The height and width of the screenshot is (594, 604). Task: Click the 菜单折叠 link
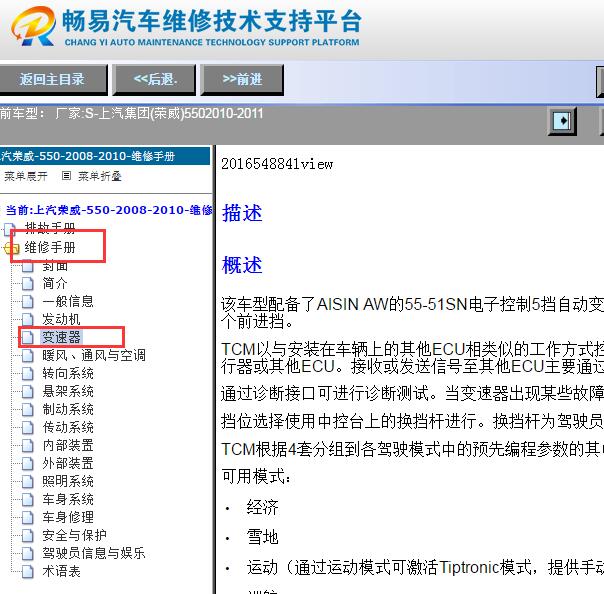click(x=100, y=176)
